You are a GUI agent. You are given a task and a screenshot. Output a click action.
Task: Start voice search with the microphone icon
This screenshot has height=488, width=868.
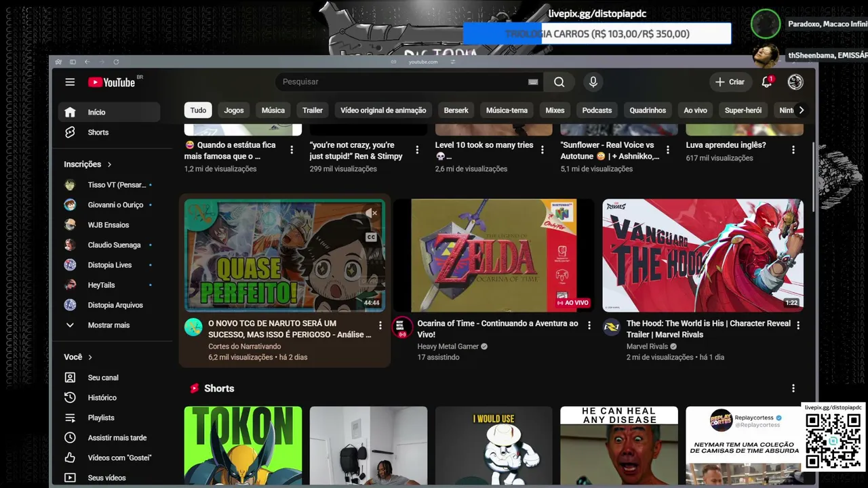593,82
